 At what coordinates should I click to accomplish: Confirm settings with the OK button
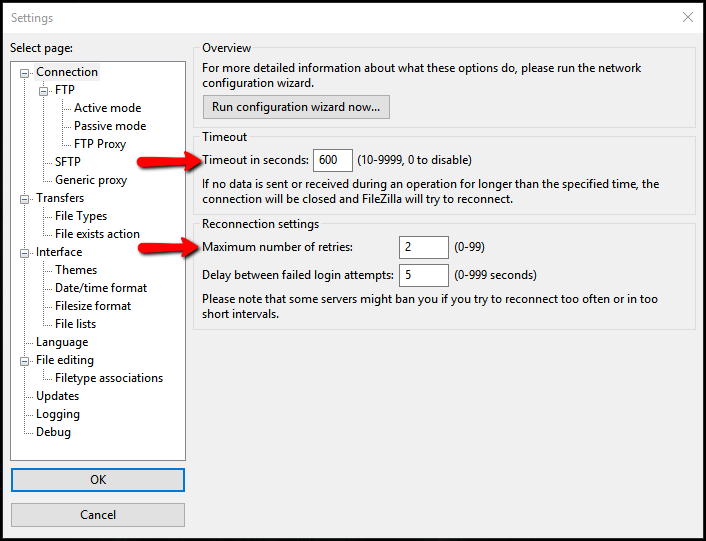coord(98,480)
